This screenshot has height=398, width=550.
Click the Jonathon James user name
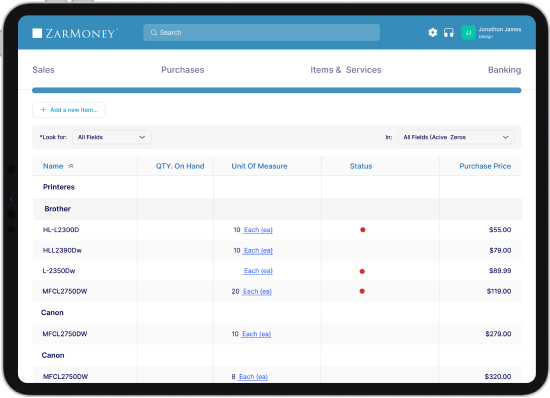500,29
